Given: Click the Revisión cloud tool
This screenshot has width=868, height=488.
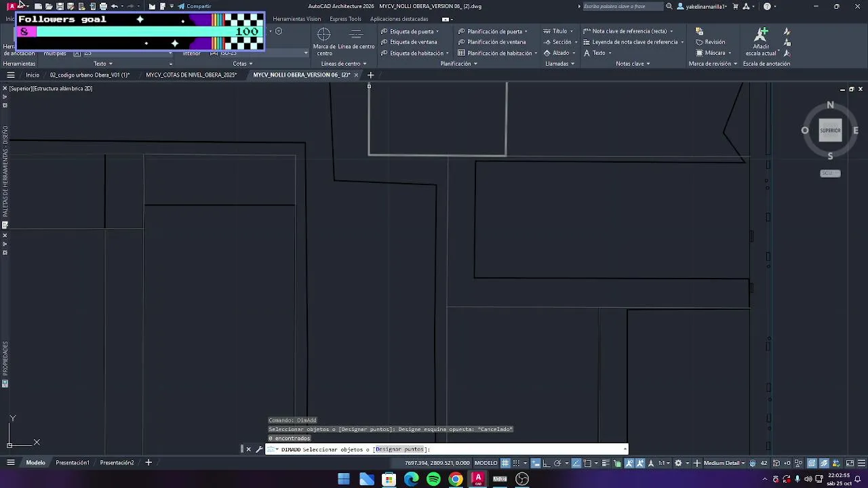Looking at the screenshot, I should (x=711, y=42).
